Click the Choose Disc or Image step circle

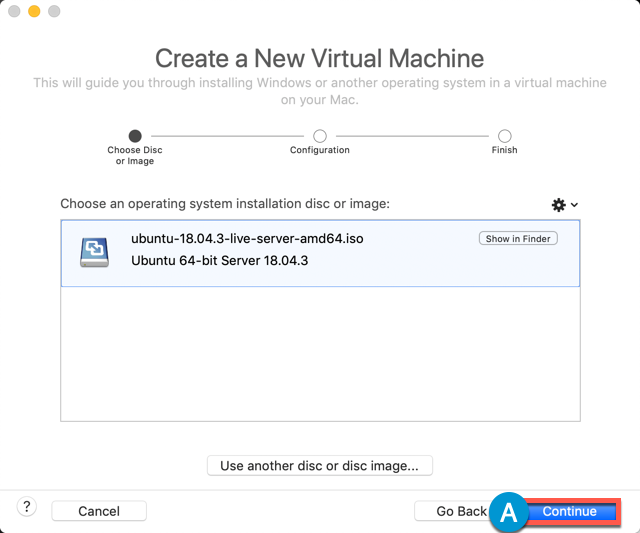[x=135, y=136]
